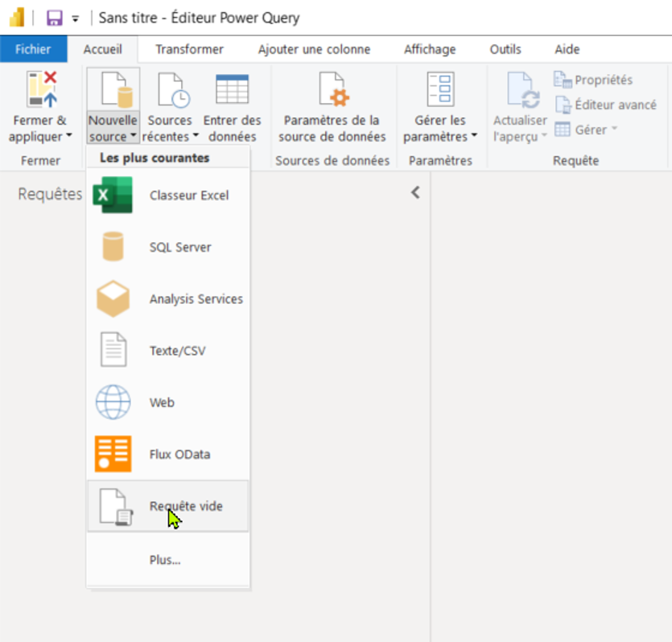Save using the floppy disk icon
This screenshot has height=642, width=672.
[55, 18]
